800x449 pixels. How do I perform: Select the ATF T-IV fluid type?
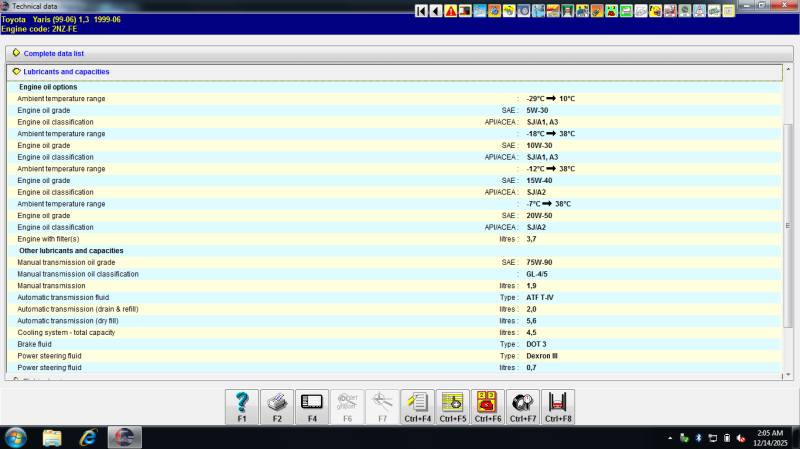coord(540,297)
